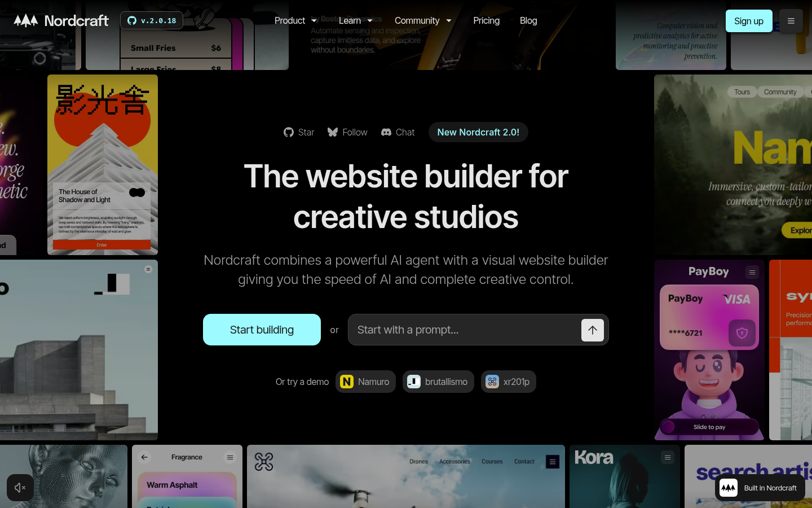Click the Nordcraft logo in header
The height and width of the screenshot is (508, 812).
click(61, 21)
